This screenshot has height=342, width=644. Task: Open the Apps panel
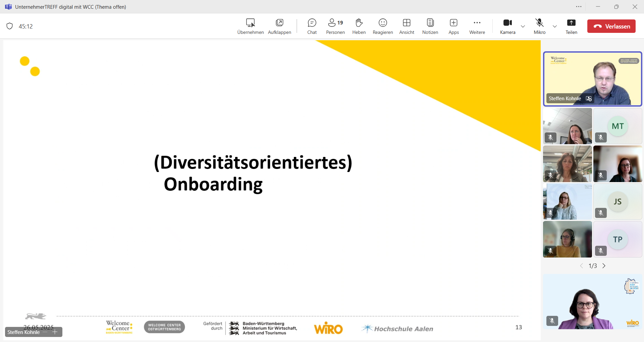point(453,26)
